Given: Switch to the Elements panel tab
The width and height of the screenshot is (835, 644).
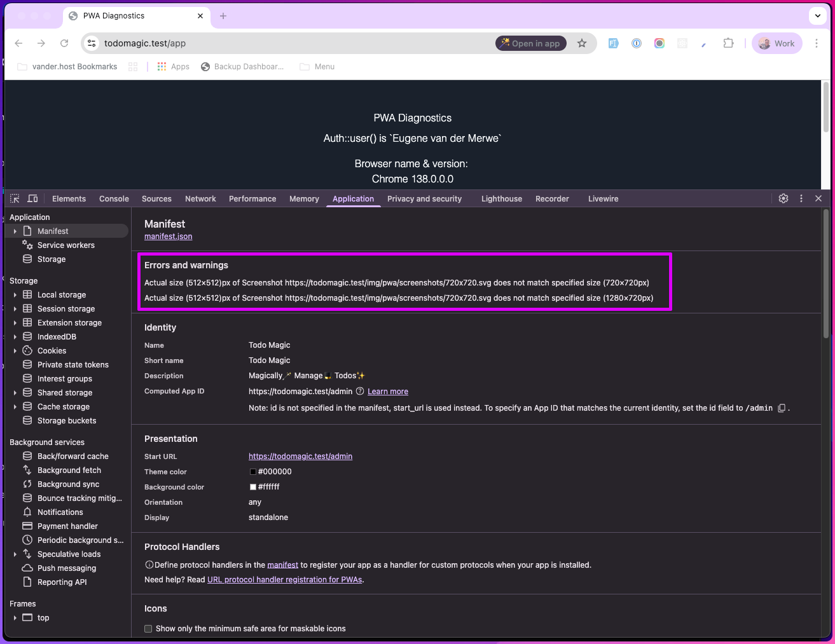Looking at the screenshot, I should click(69, 199).
